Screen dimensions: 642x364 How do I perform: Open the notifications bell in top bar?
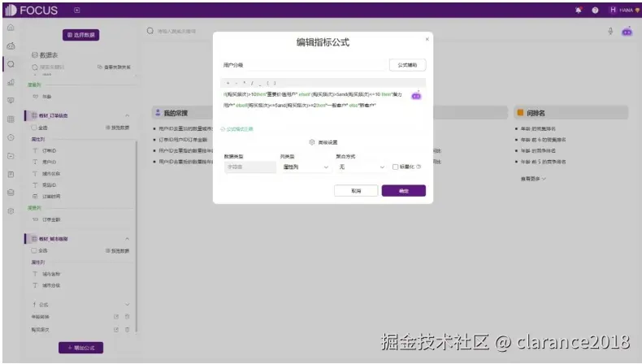578,11
